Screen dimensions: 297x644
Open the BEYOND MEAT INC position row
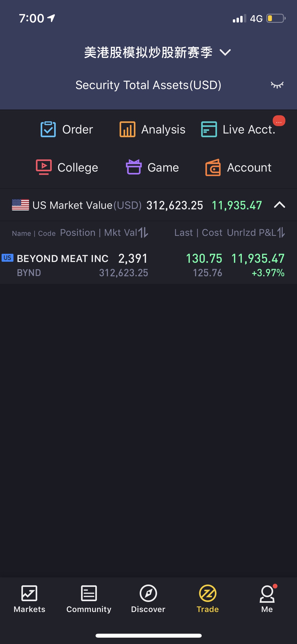point(148,265)
